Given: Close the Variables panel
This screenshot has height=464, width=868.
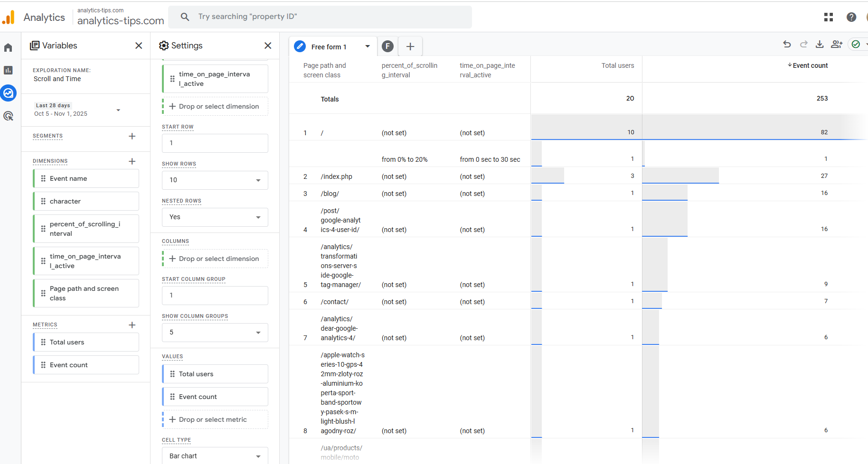Looking at the screenshot, I should pos(139,46).
